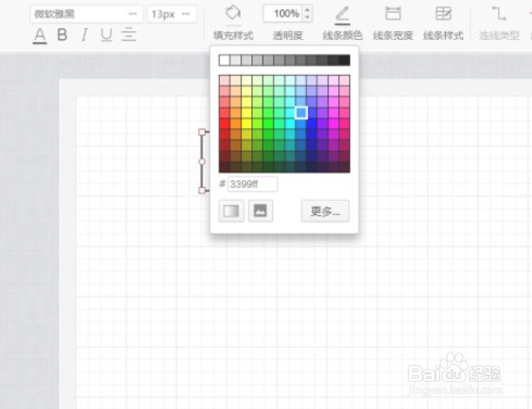The width and height of the screenshot is (532, 409).
Task: Open the line color (线条颜色) pencil tool
Action: tap(342, 15)
